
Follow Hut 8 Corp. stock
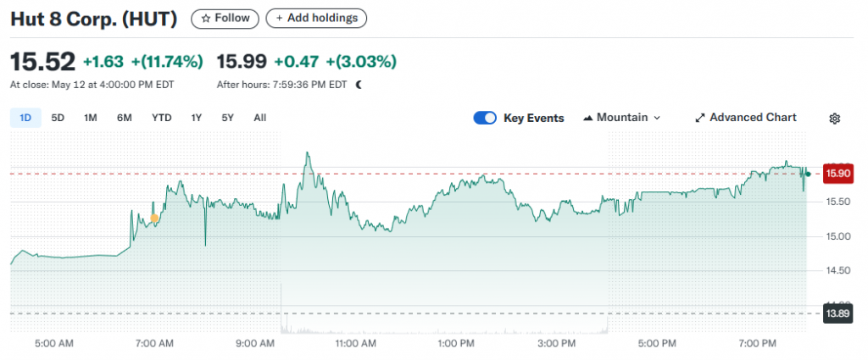pos(225,19)
